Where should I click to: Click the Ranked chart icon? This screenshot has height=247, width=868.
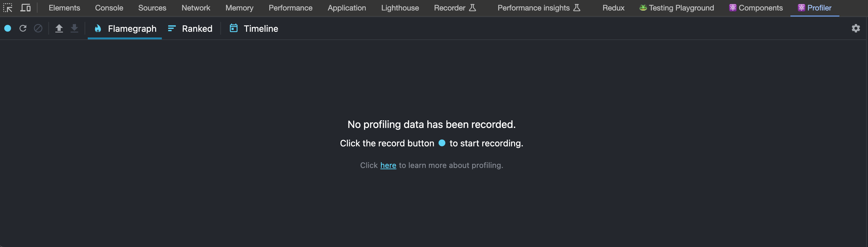coord(171,29)
